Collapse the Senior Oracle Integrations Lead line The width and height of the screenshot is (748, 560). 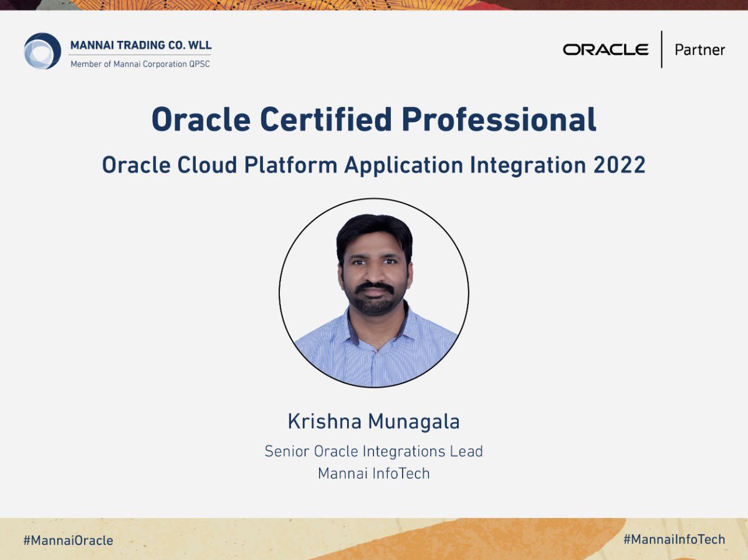374,451
